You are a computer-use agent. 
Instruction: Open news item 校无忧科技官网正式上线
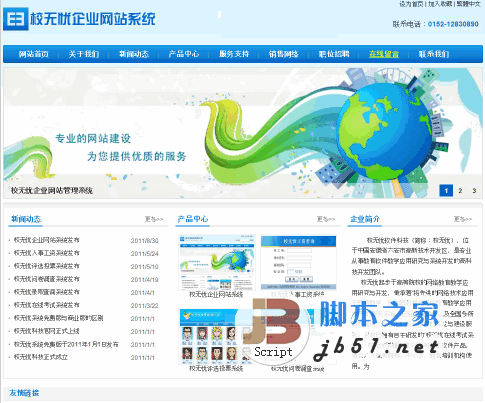(47, 331)
